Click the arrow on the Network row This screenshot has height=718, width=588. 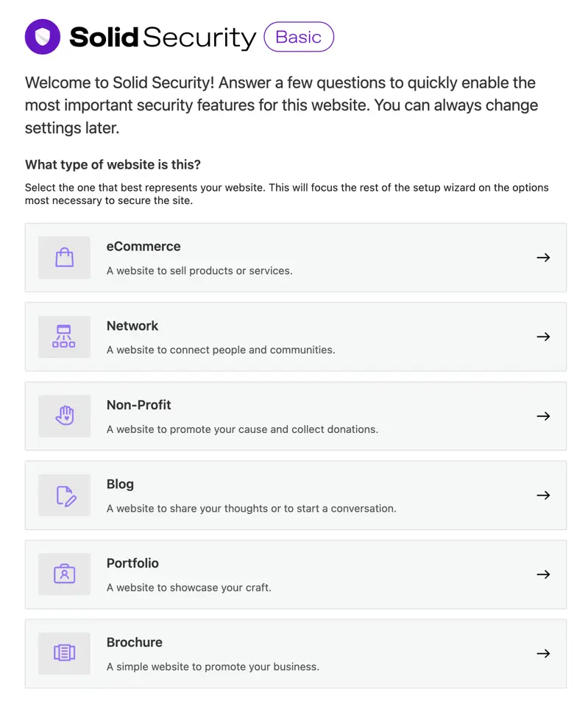[x=543, y=337]
